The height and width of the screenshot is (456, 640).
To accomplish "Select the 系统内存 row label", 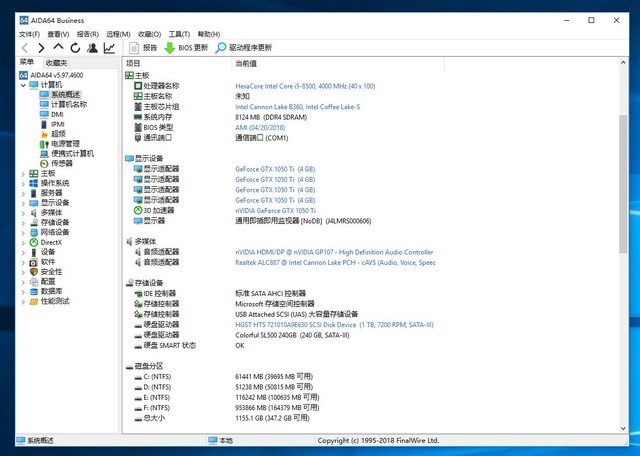I will [158, 117].
